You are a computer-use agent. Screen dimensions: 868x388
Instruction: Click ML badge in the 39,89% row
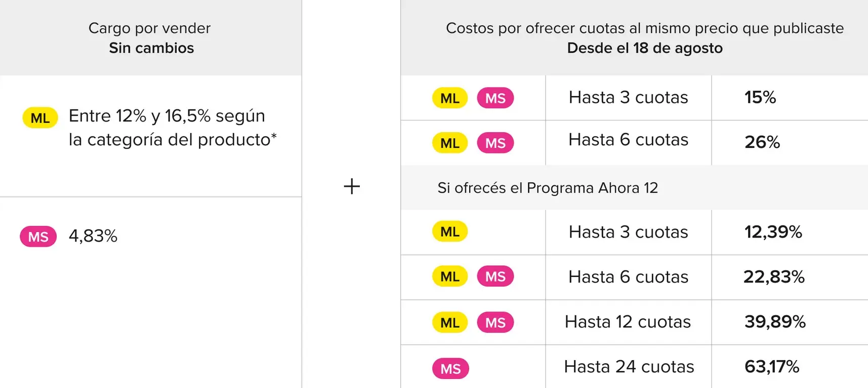(x=450, y=322)
